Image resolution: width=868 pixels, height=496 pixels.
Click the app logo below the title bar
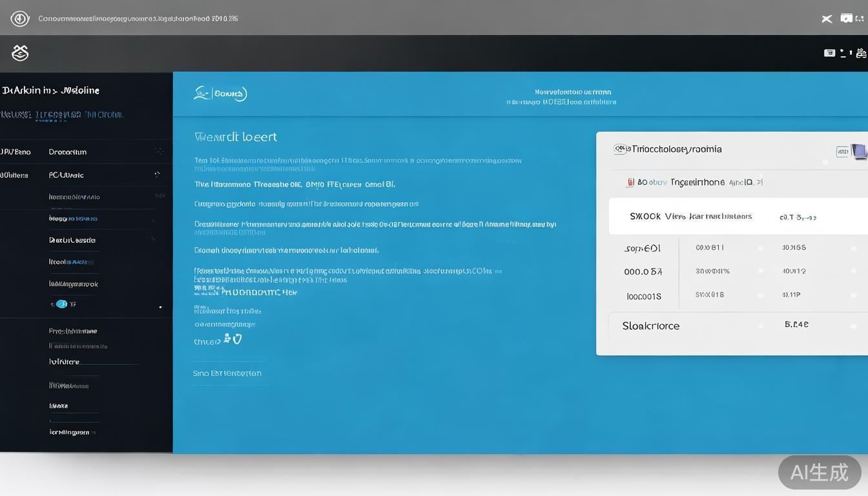pyautogui.click(x=20, y=53)
